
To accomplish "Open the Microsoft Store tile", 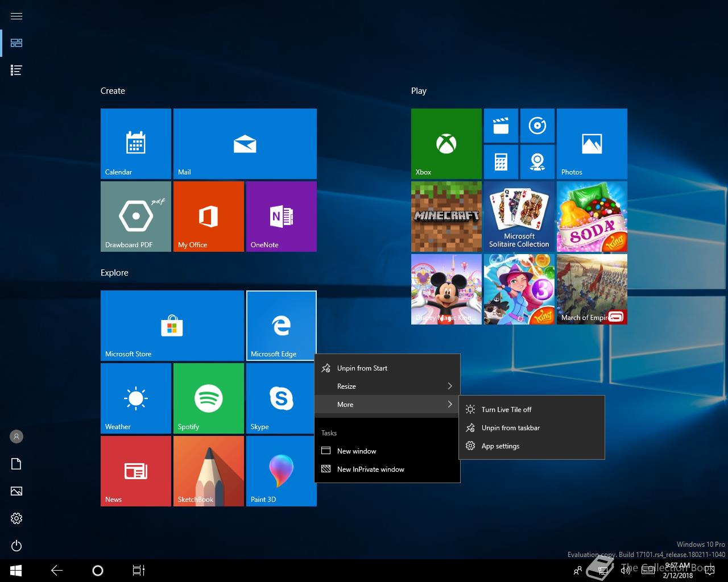I will 172,326.
